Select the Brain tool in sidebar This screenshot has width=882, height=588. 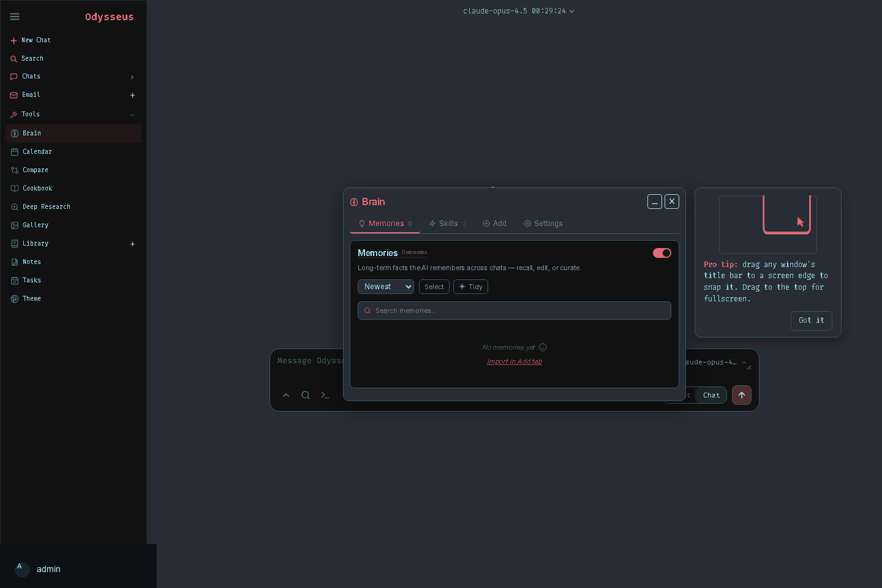pyautogui.click(x=73, y=133)
